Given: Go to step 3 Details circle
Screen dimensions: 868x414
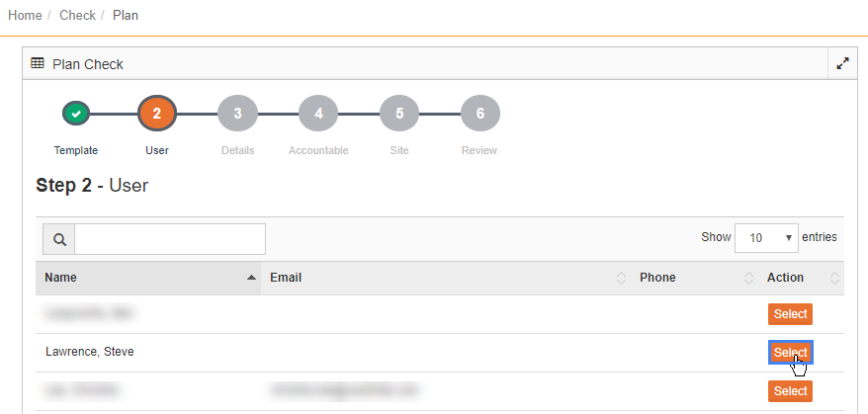Looking at the screenshot, I should (x=237, y=114).
